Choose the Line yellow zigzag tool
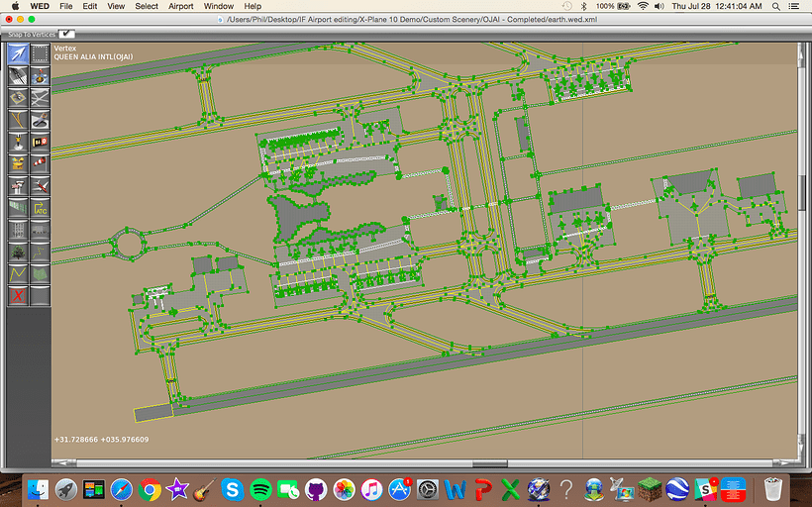 [18, 274]
